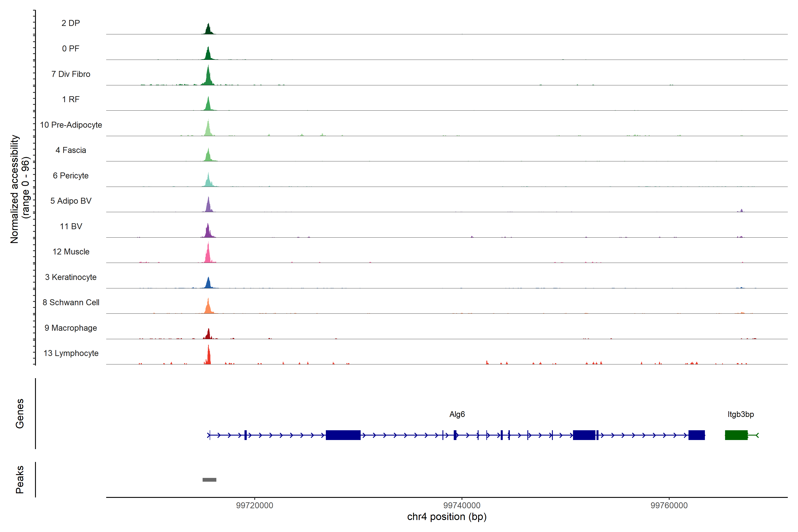Click the purple 5 Adipo BV peak
The width and height of the screenshot is (798, 532).
208,206
